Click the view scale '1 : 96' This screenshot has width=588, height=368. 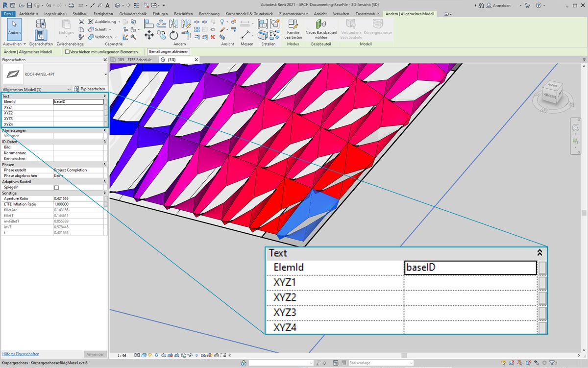point(122,355)
